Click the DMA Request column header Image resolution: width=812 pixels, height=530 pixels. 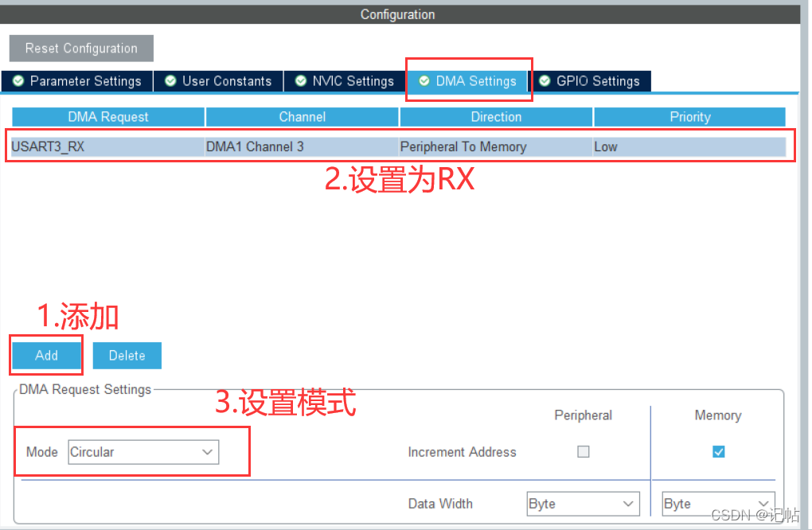coord(108,117)
